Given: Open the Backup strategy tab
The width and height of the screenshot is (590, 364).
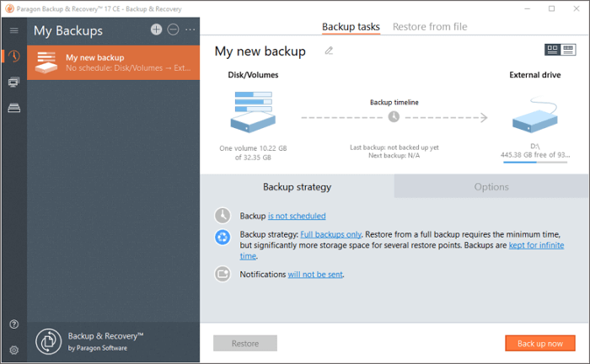Looking at the screenshot, I should tap(297, 186).
